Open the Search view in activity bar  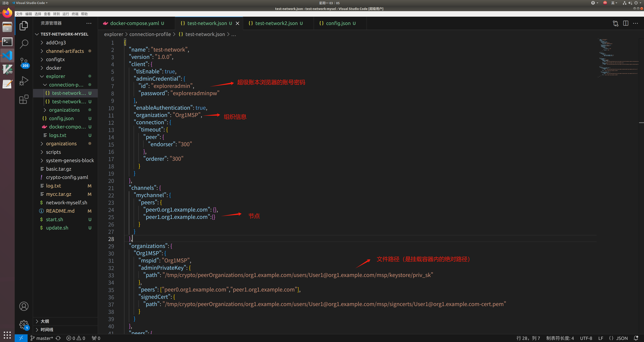tap(24, 44)
